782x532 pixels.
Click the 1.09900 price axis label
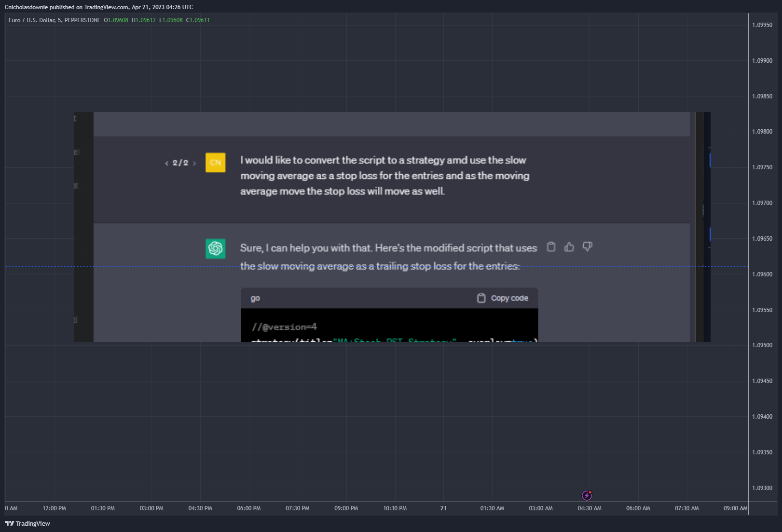point(762,61)
